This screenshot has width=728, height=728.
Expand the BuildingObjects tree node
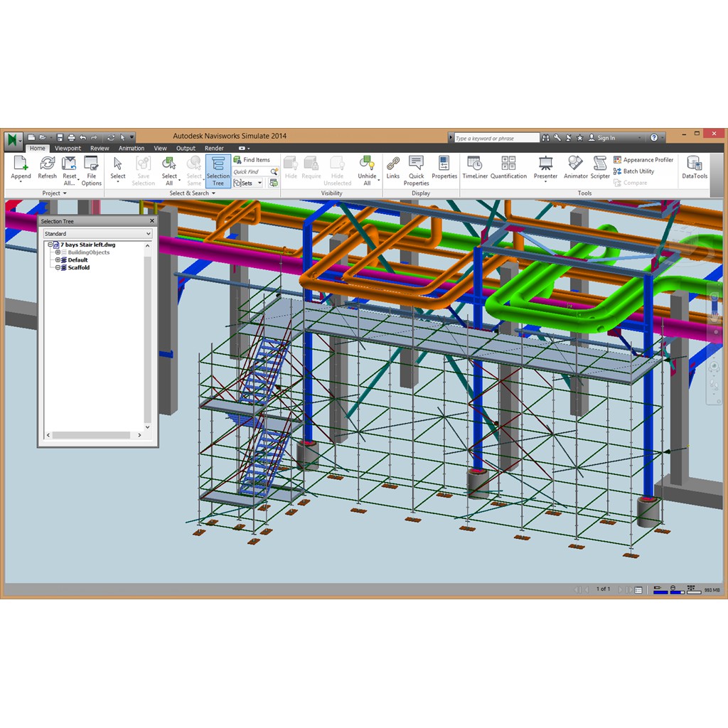click(x=58, y=252)
